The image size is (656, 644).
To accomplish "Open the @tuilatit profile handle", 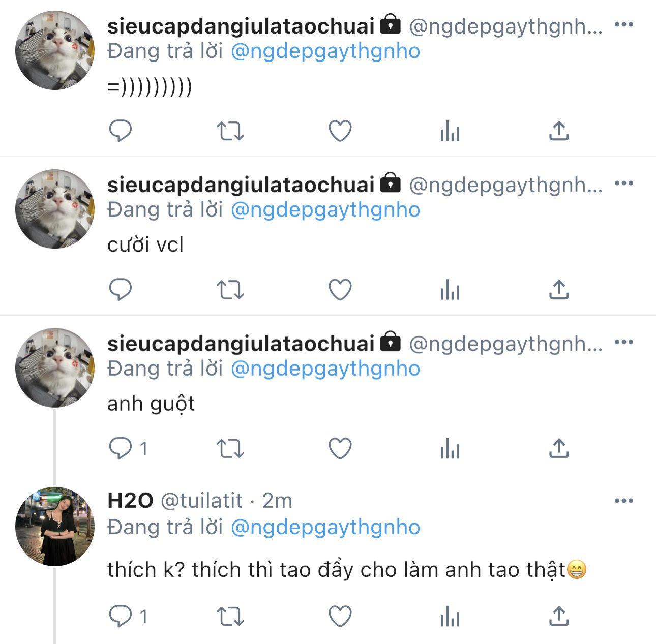I will (x=201, y=501).
